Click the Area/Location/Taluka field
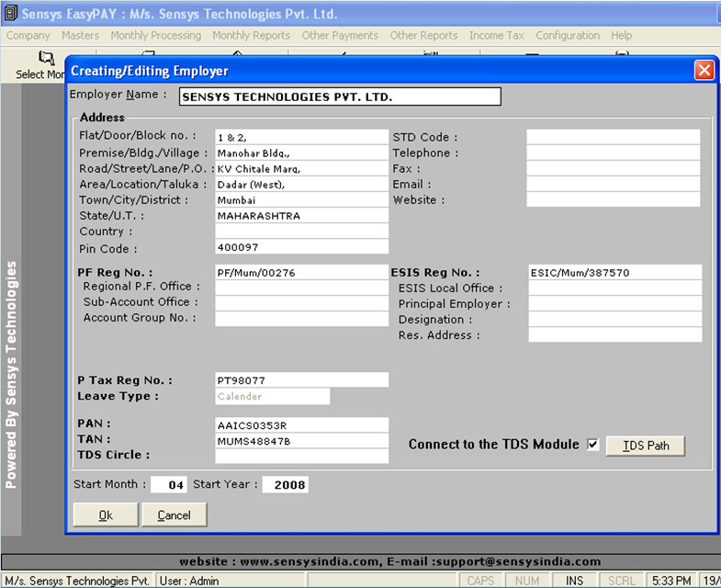The height and width of the screenshot is (588, 721). coord(301,184)
